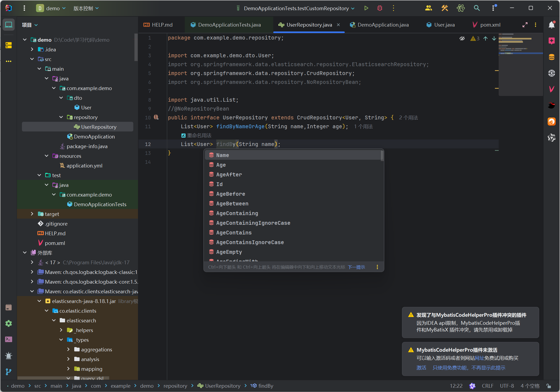
Task: Click the read-only lock status icon
Action: 549,386
